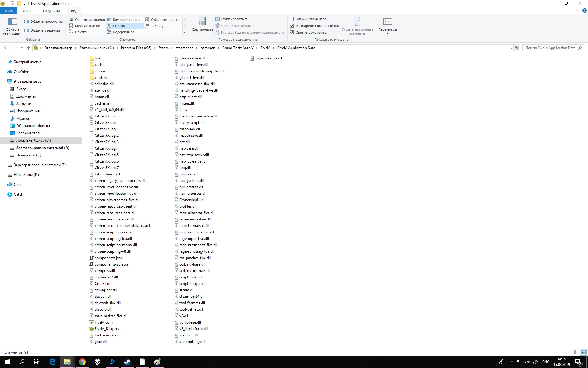This screenshot has height=368, width=588.
Task: Expand the layout gallery more arrow
Action: 184,32
